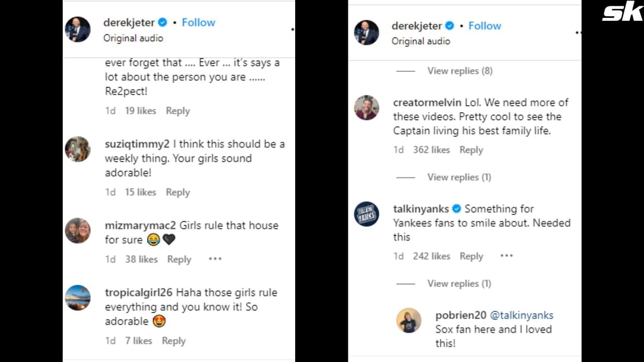Image resolution: width=644 pixels, height=362 pixels.
Task: Open the post options menu in left panel
Action: click(x=292, y=31)
